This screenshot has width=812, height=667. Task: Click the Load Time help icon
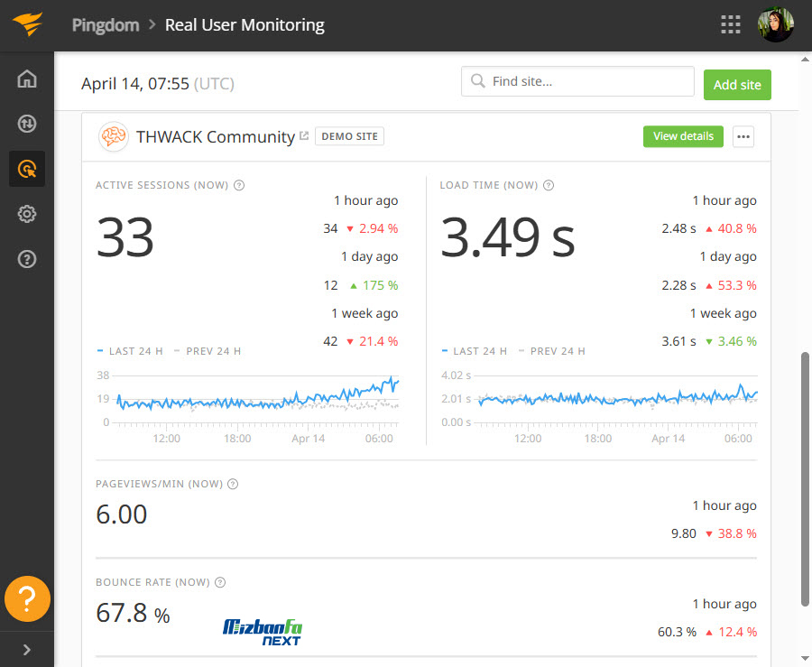tap(549, 185)
